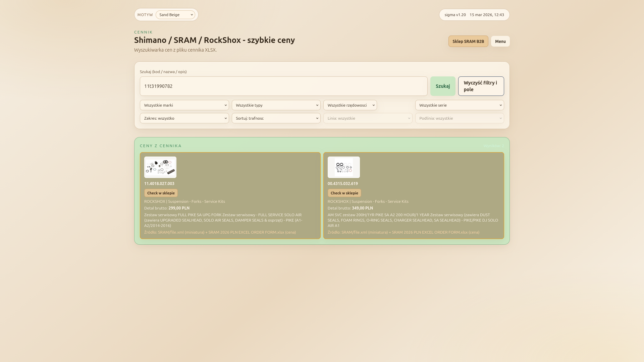Viewport: 644px width, 362px height.
Task: Select product code 11.4018.027.003 text
Action: pos(159,184)
